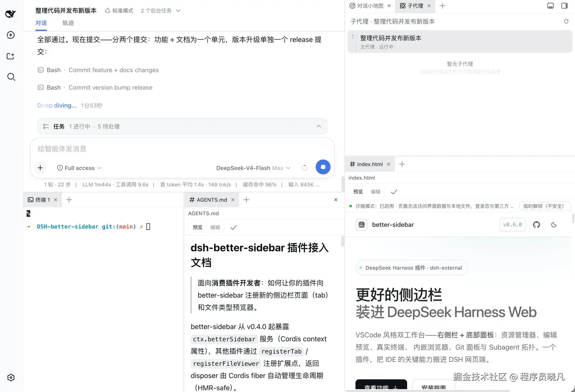Collapse the 任务 panel chevron
The image size is (575, 392).
click(x=319, y=126)
